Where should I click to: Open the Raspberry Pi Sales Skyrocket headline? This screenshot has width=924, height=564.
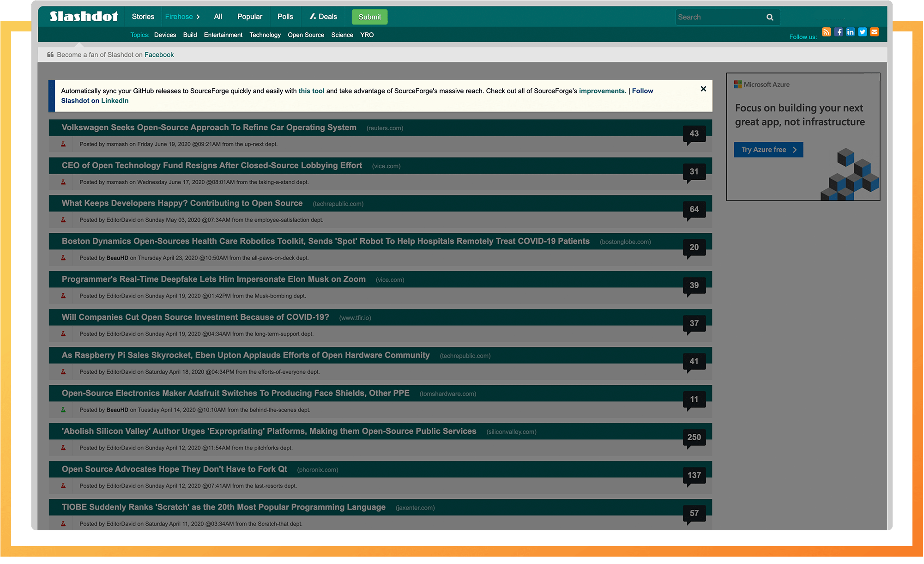coord(246,355)
